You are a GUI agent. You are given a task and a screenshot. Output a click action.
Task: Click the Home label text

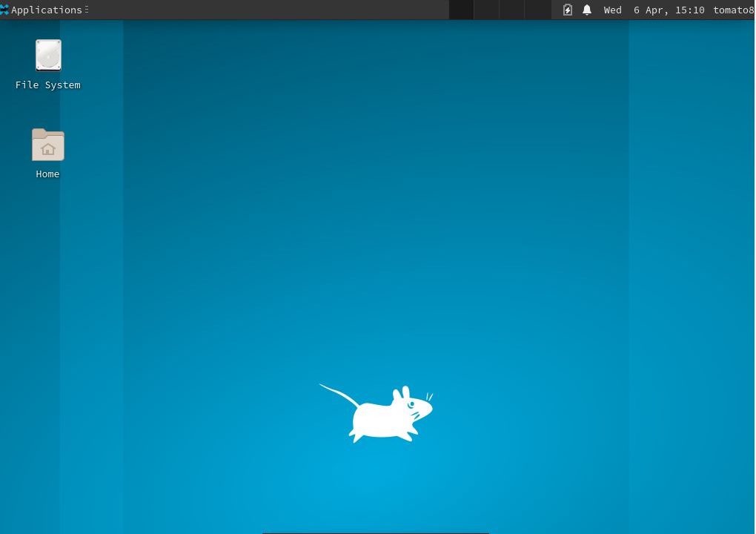[x=47, y=174]
